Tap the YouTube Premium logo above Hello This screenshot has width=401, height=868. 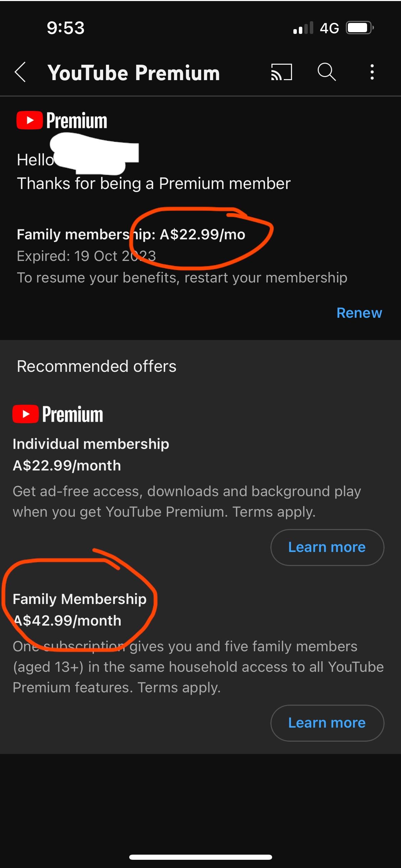62,121
